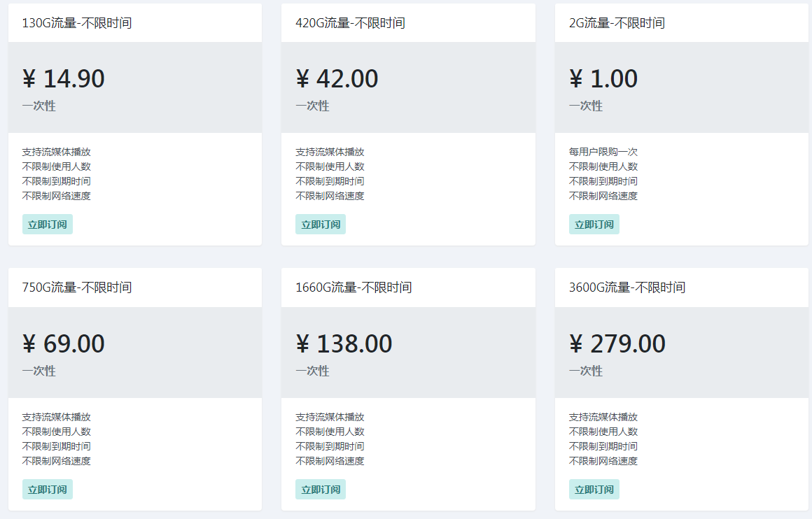Viewport: 812px width, 519px height.
Task: Click the 每用户限购一次 feature text
Action: pyautogui.click(x=603, y=152)
